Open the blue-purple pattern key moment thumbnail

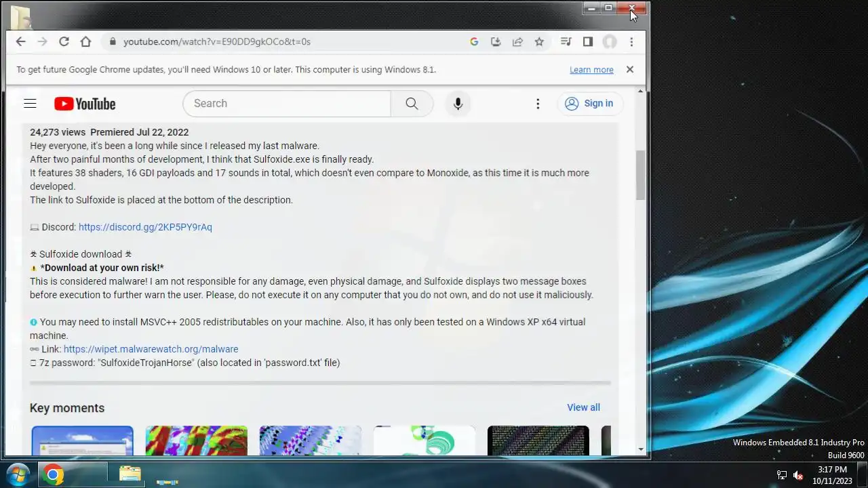(x=310, y=441)
